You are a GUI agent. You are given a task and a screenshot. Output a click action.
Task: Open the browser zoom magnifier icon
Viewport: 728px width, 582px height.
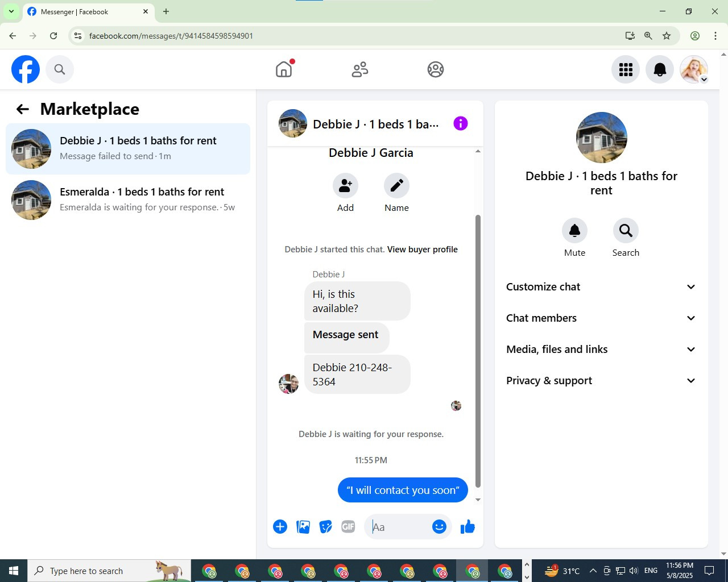648,36
